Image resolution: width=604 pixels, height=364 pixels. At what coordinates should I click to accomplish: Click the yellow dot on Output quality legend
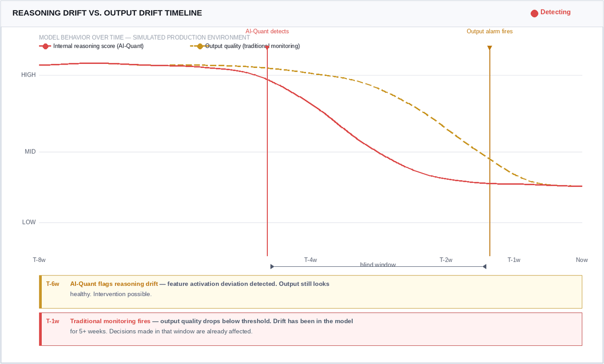click(x=200, y=46)
